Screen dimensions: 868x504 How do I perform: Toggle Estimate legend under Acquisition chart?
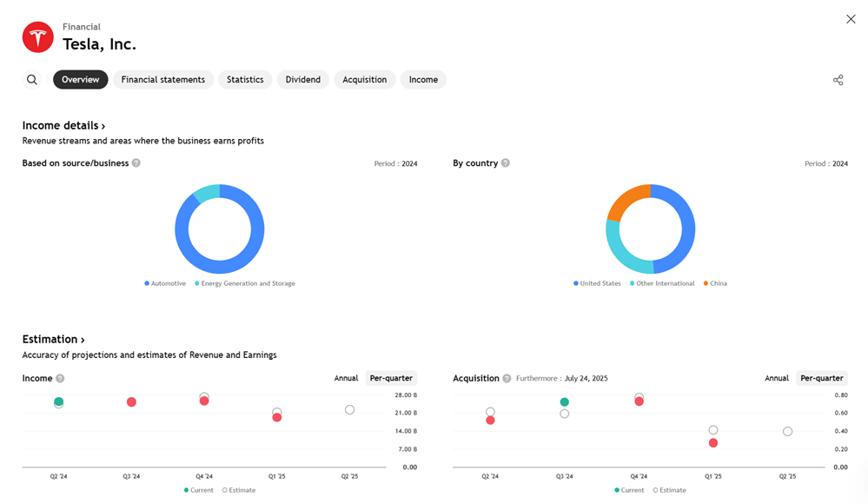click(669, 490)
